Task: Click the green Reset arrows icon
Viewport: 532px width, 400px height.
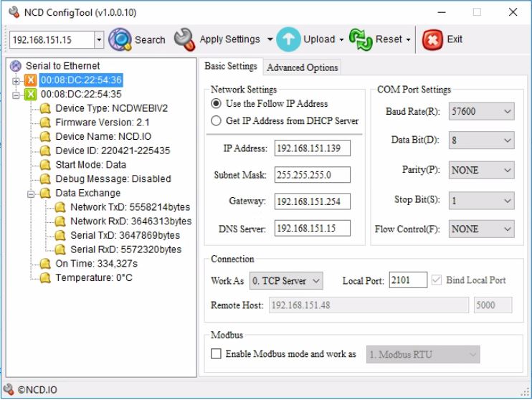Action: point(361,39)
